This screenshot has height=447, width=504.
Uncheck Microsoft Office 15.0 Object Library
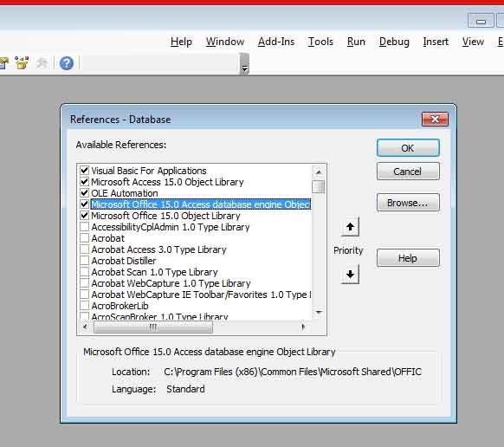pyautogui.click(x=85, y=215)
